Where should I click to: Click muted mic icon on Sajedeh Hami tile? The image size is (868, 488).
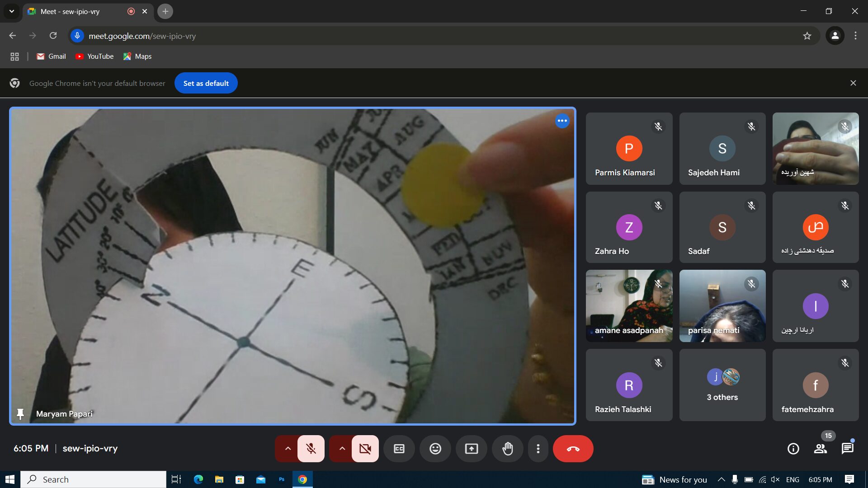click(751, 127)
